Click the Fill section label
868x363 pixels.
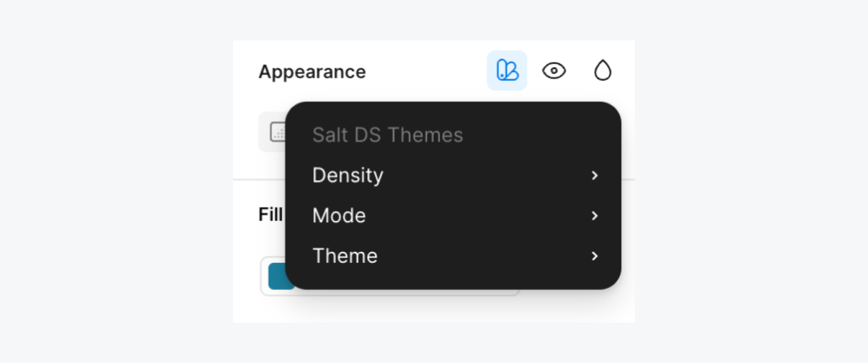tap(271, 215)
